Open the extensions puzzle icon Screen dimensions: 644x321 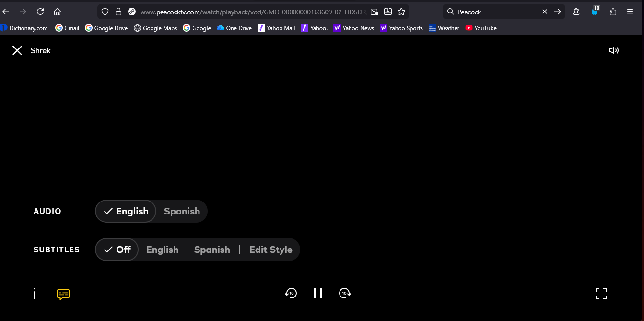613,12
